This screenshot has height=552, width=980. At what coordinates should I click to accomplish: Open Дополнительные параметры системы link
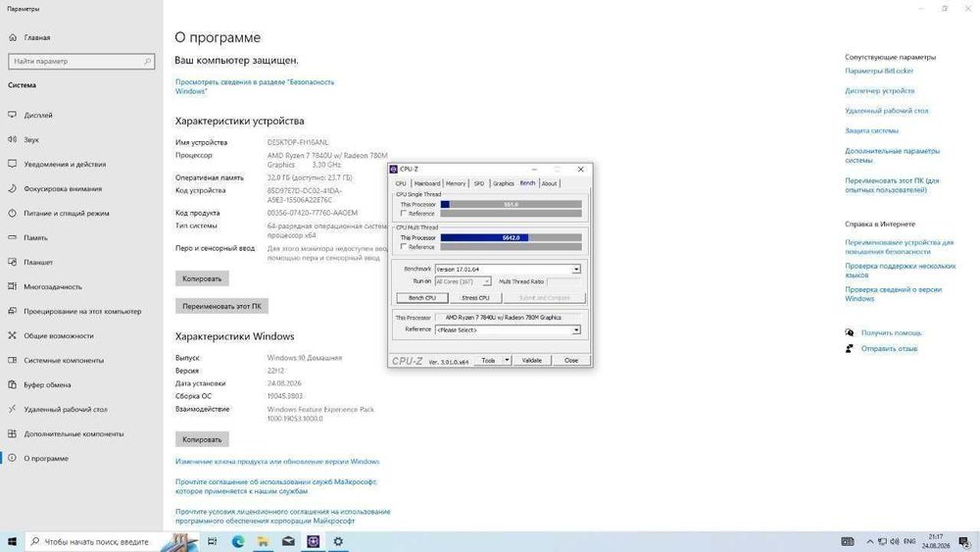(892, 156)
